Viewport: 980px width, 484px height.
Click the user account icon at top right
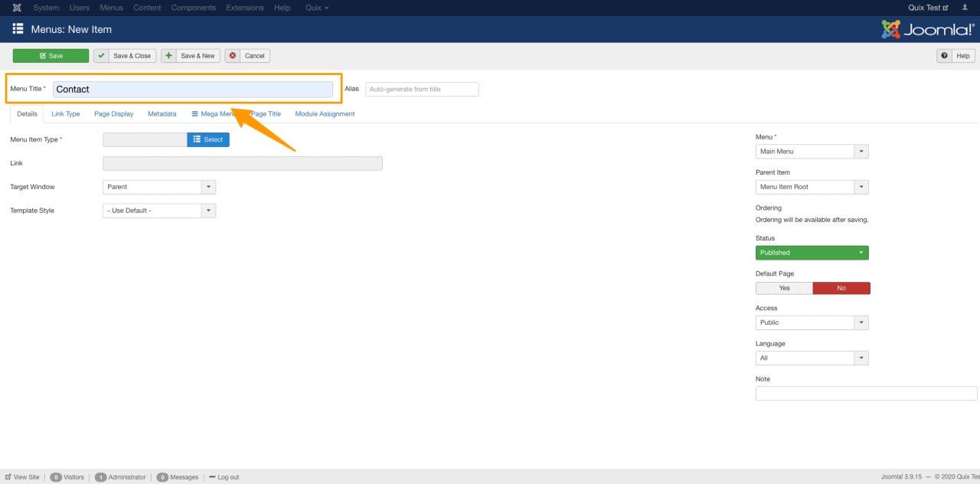coord(965,8)
